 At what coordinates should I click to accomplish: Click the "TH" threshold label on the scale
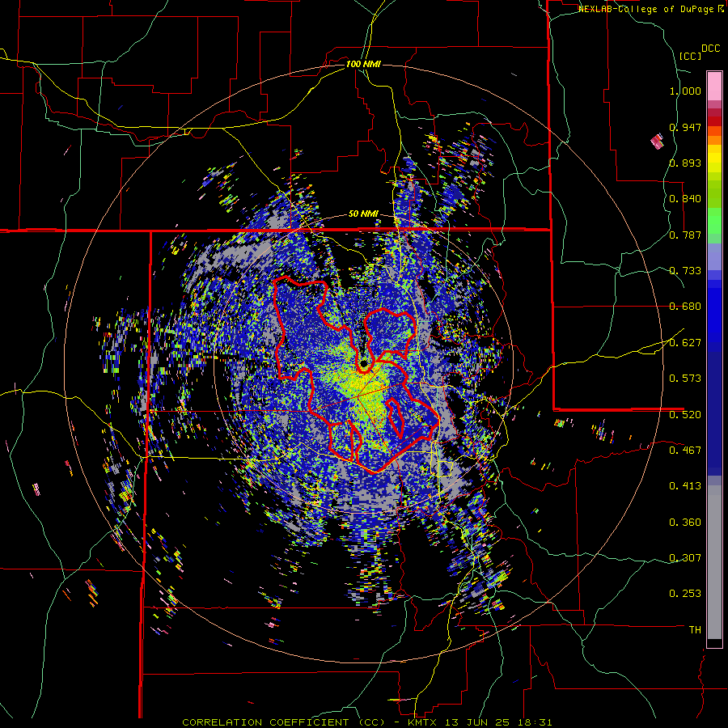pyautogui.click(x=695, y=630)
